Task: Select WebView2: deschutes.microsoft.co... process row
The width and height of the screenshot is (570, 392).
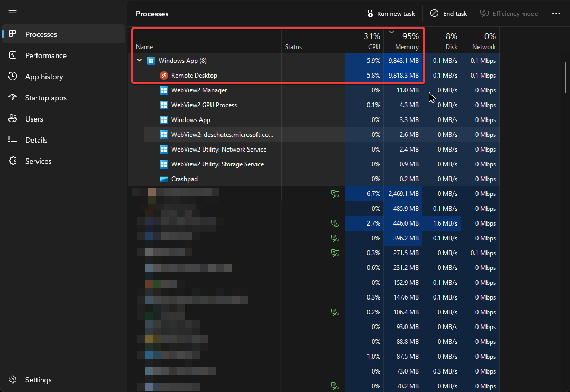Action: pos(321,134)
